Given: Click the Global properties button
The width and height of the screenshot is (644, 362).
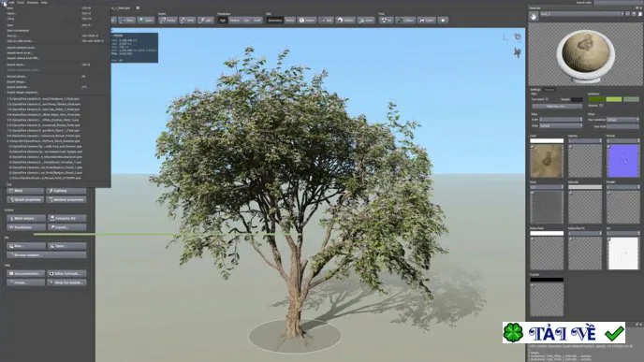Looking at the screenshot, I should click(x=25, y=200).
